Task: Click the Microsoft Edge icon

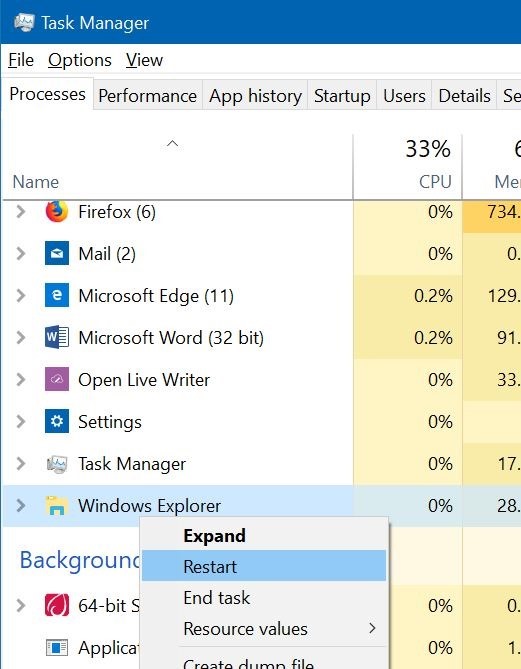Action: tap(57, 295)
